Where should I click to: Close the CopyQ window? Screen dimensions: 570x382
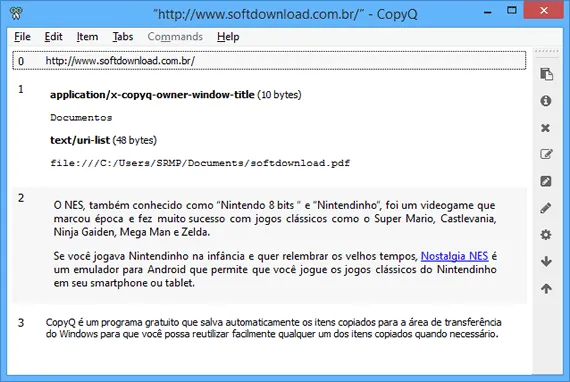coord(544,10)
